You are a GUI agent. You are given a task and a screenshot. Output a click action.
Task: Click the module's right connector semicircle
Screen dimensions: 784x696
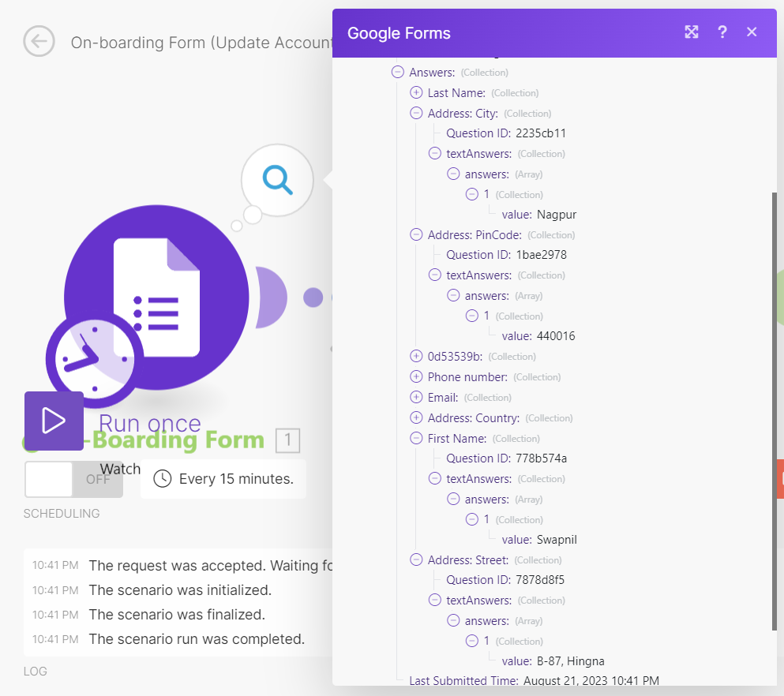coord(271,297)
